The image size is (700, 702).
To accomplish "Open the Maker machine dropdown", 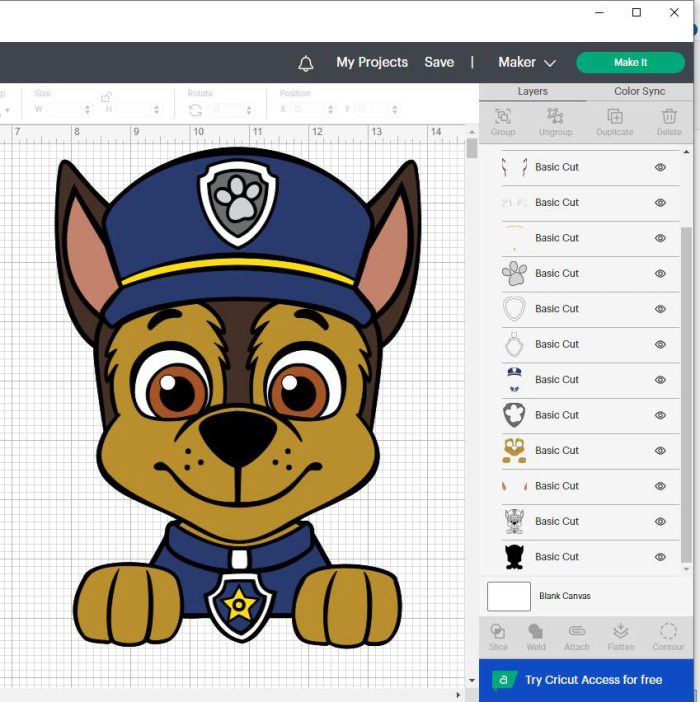I will (527, 62).
